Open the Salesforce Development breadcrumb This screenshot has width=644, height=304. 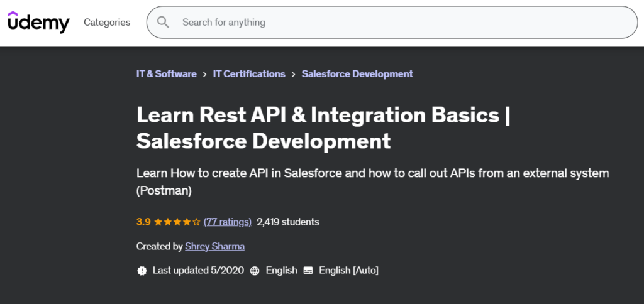[357, 74]
